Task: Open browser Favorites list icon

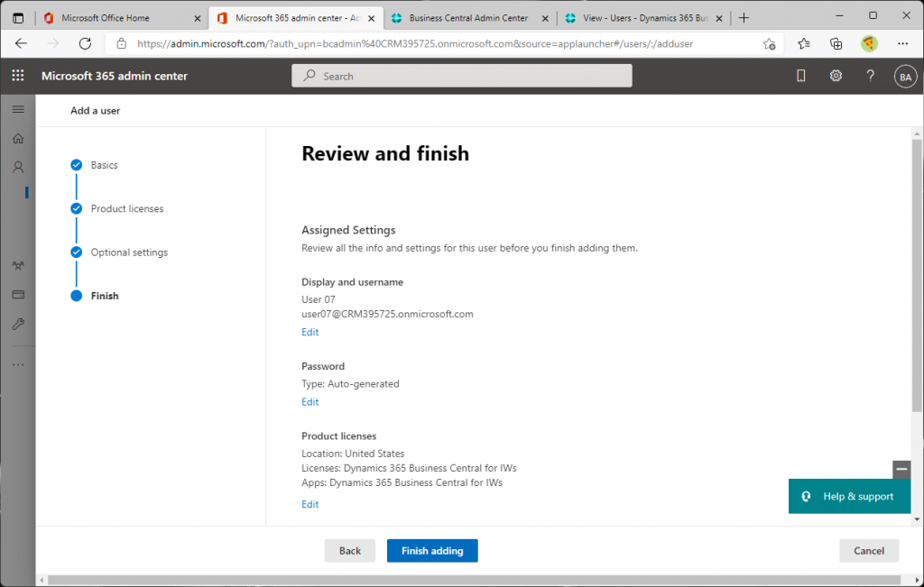Action: (x=804, y=43)
